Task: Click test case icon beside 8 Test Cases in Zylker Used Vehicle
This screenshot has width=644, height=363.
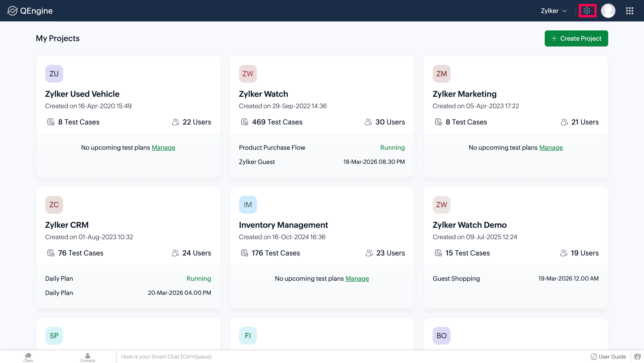Action: pyautogui.click(x=51, y=122)
